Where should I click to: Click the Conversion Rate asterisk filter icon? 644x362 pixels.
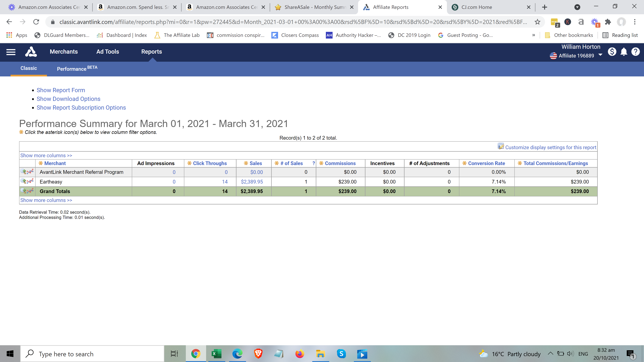(x=465, y=163)
